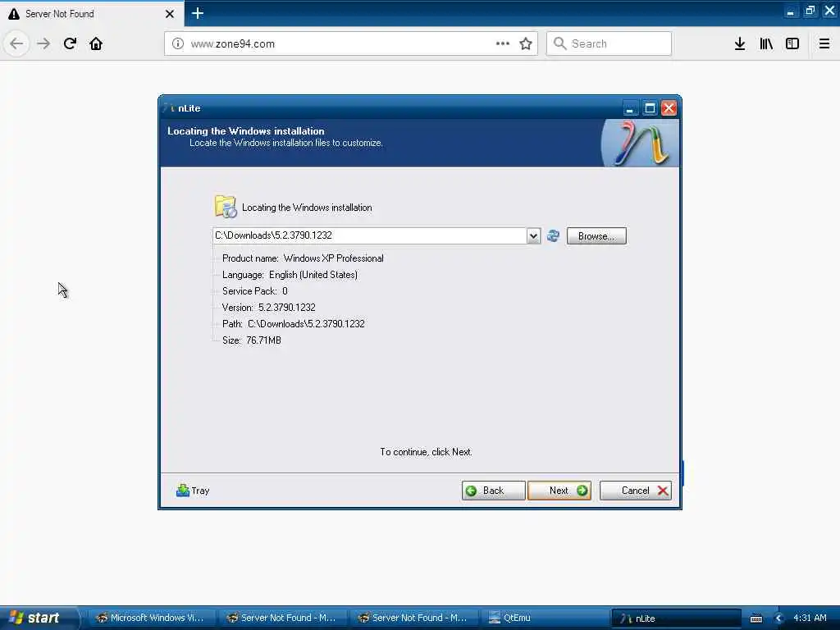Select Product name Windows XP Professional text

303,258
